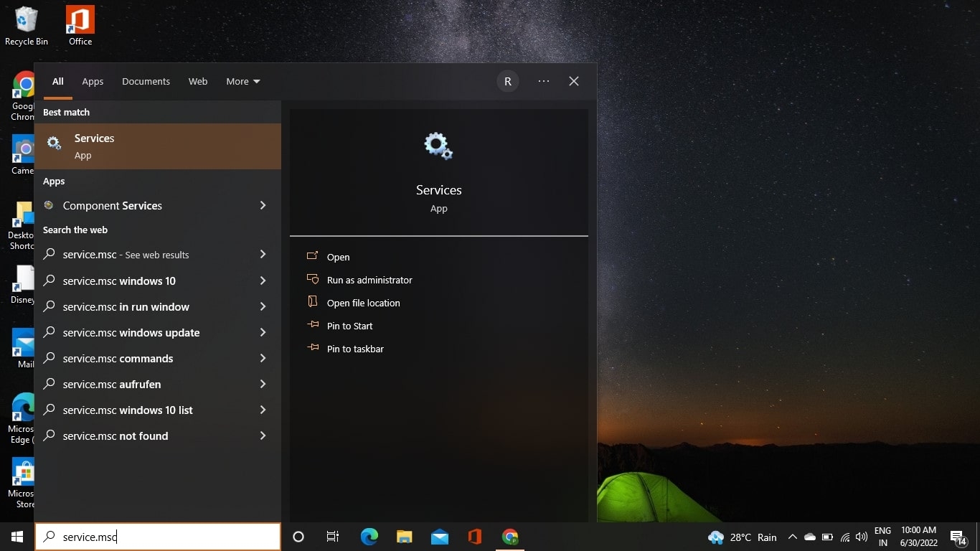Expand 'service.msc windows 10' chevron
This screenshot has height=551, width=980.
(263, 281)
